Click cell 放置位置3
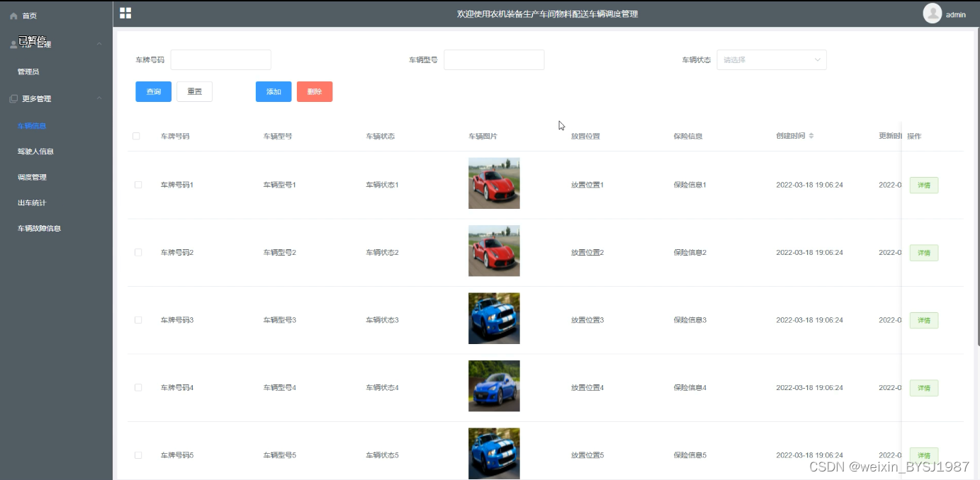The image size is (980, 480). click(x=587, y=320)
